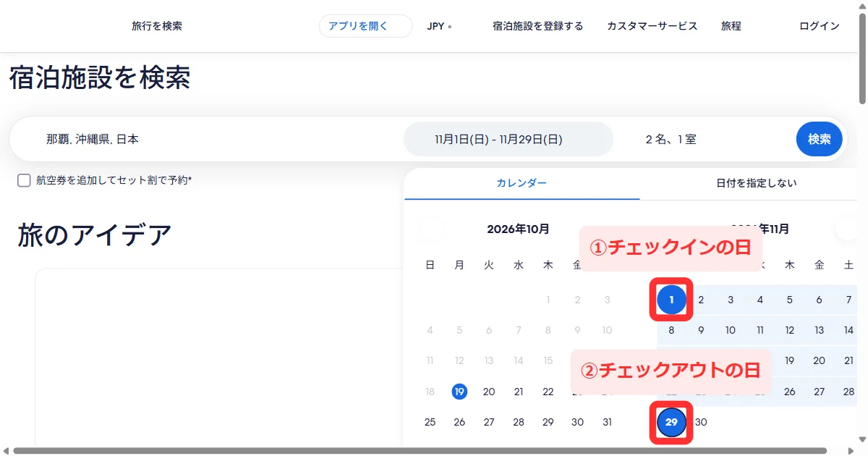Screen dimensions: 868x456
Task: Select October 19 in the calendar
Action: pos(459,392)
